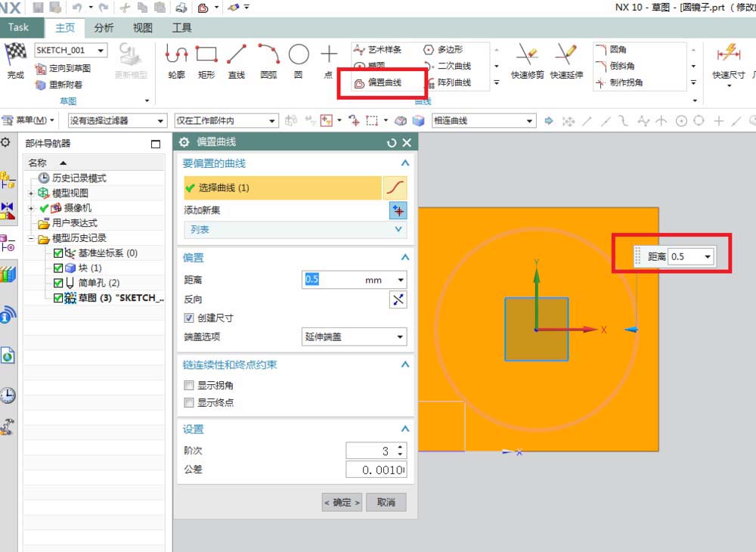
Task: Open the Task tab
Action: tap(18, 27)
